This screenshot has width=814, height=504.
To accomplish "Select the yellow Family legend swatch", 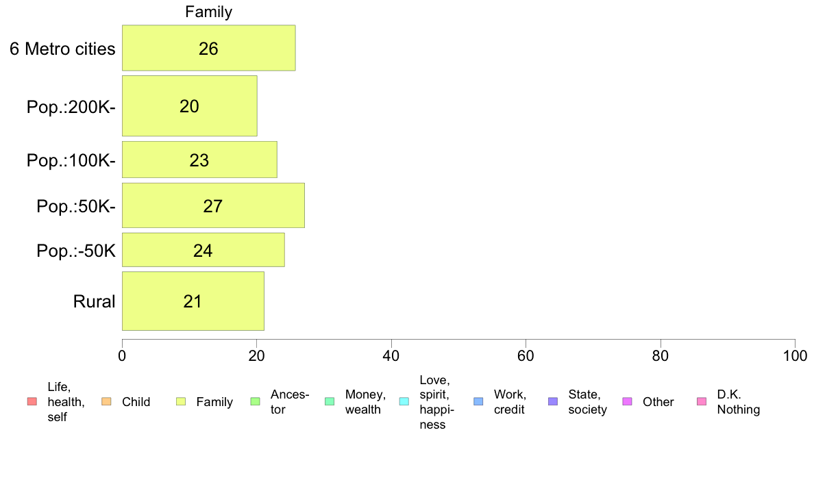I will (181, 402).
